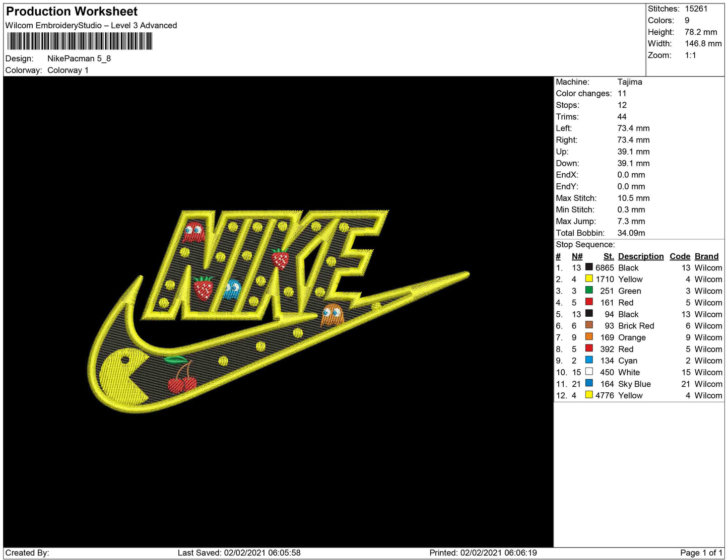Select the Colorway 1 value

[x=68, y=70]
